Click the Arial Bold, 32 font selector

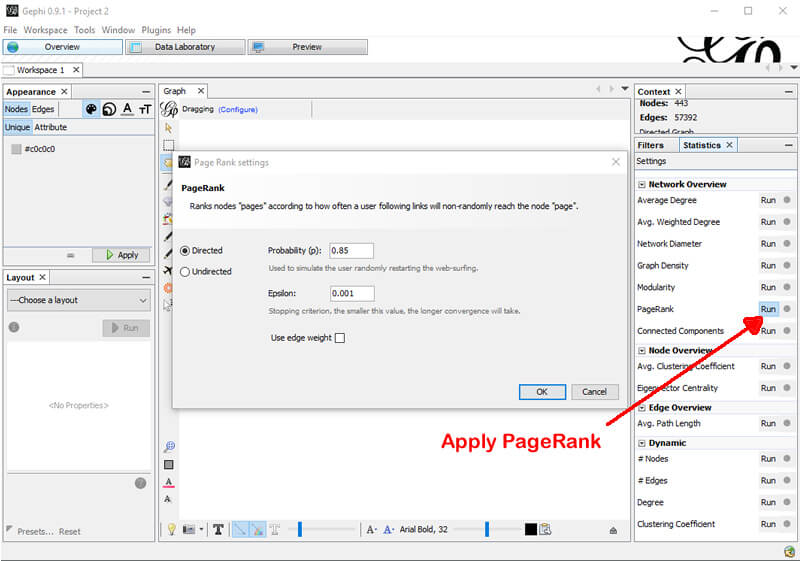click(423, 529)
